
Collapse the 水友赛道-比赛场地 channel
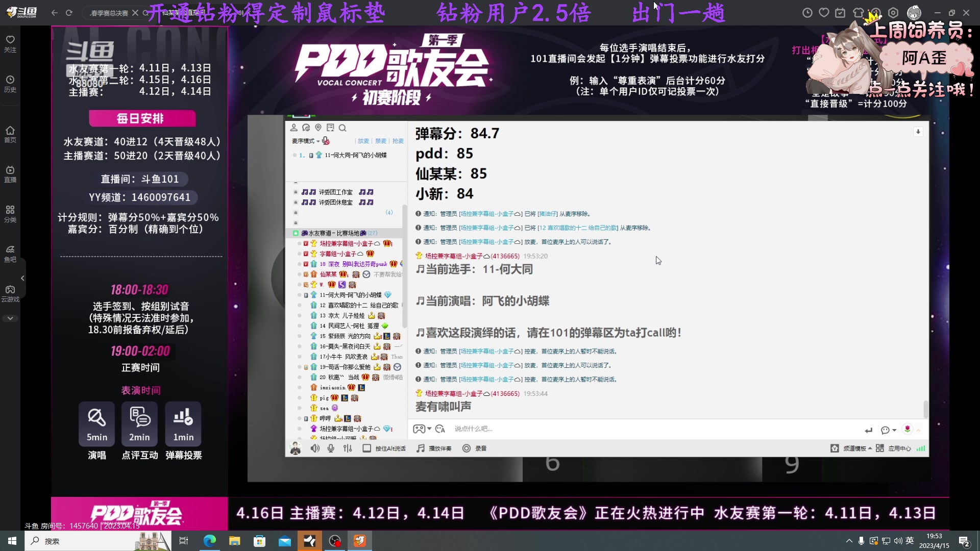click(x=296, y=233)
